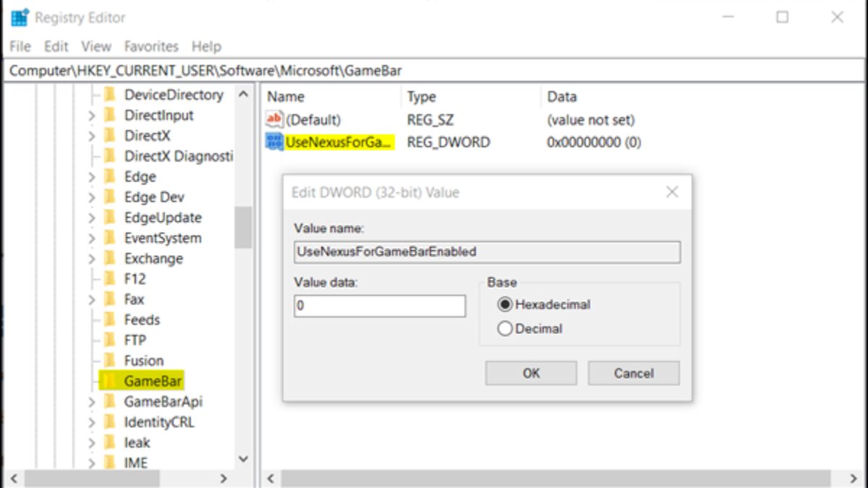The width and height of the screenshot is (868, 488).
Task: Select the FTP folder icon
Action: point(110,340)
